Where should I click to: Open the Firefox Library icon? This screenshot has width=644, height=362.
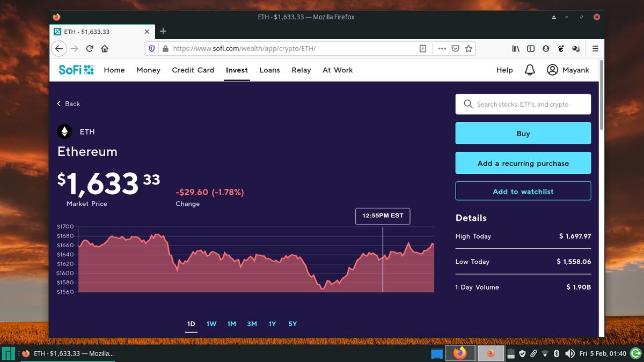(515, 48)
